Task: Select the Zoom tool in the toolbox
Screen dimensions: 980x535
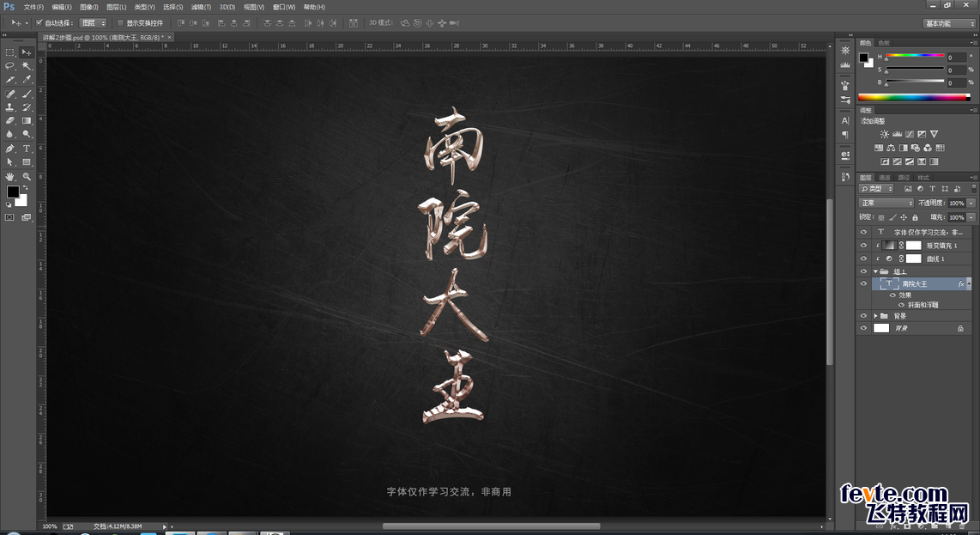Action: pyautogui.click(x=27, y=176)
